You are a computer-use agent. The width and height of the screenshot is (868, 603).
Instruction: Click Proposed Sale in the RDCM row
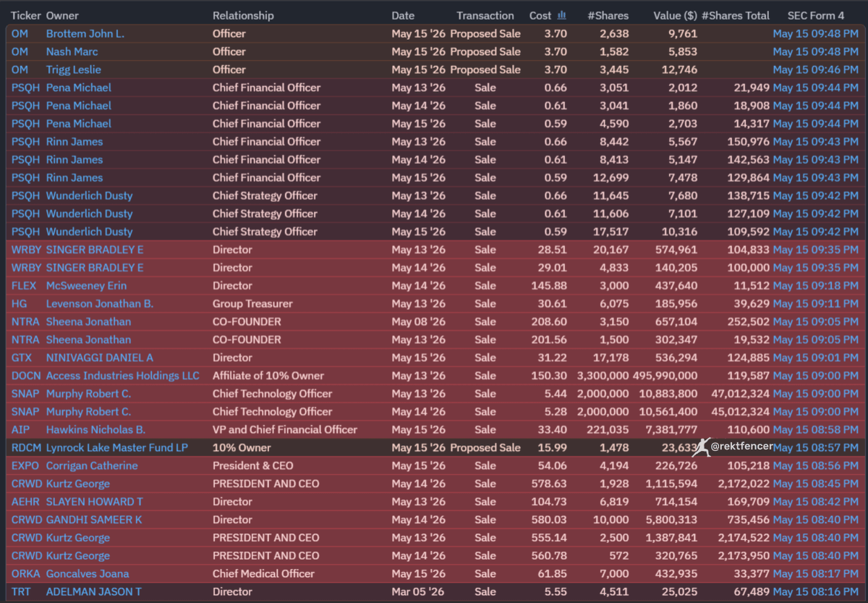pyautogui.click(x=485, y=447)
